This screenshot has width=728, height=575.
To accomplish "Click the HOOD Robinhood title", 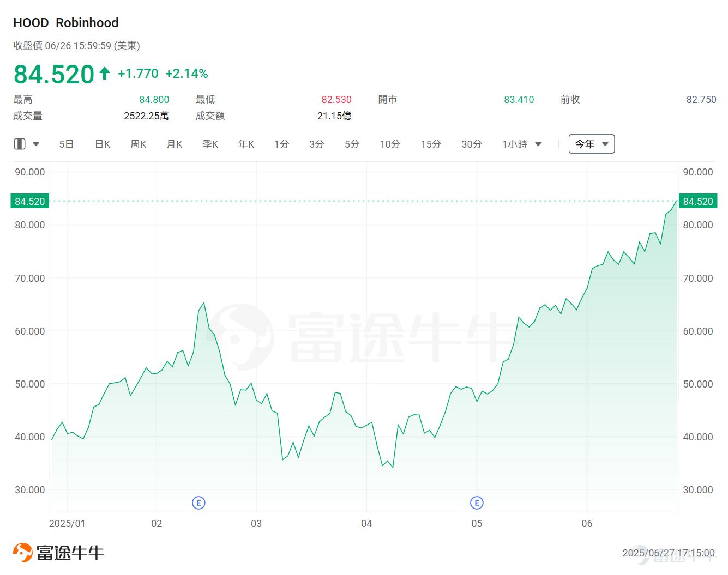I will (x=66, y=22).
